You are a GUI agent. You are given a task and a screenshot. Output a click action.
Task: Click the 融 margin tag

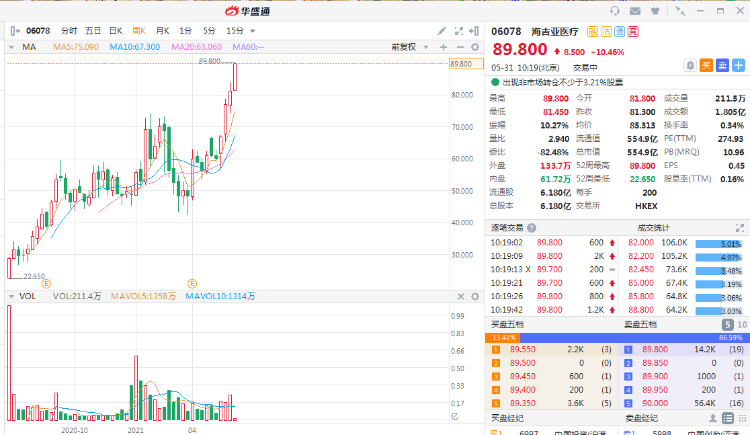pos(592,32)
